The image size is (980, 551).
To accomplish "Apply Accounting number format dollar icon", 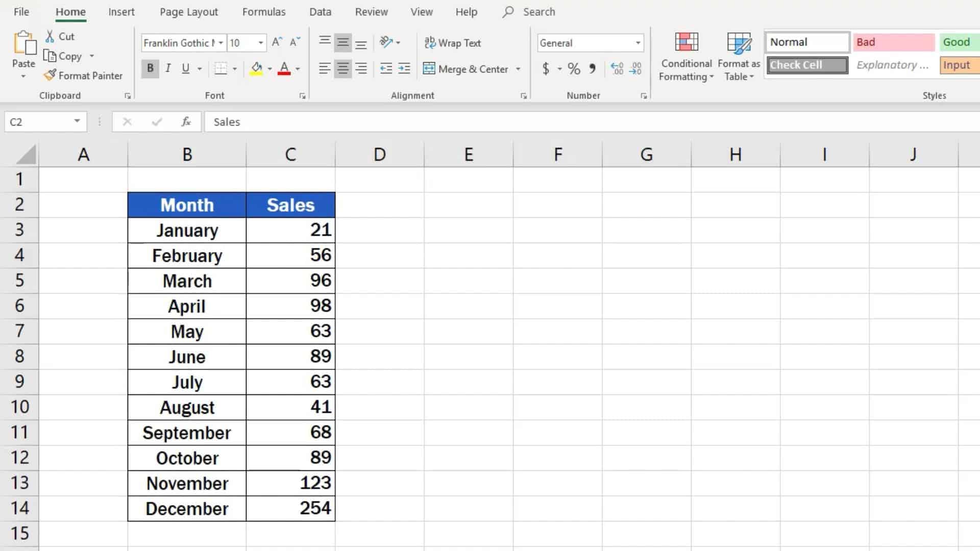I will [546, 69].
